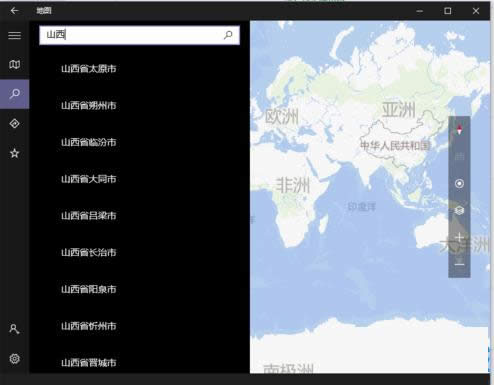Click the magnifier in search box
Viewport: 494px width, 385px height.
(228, 35)
